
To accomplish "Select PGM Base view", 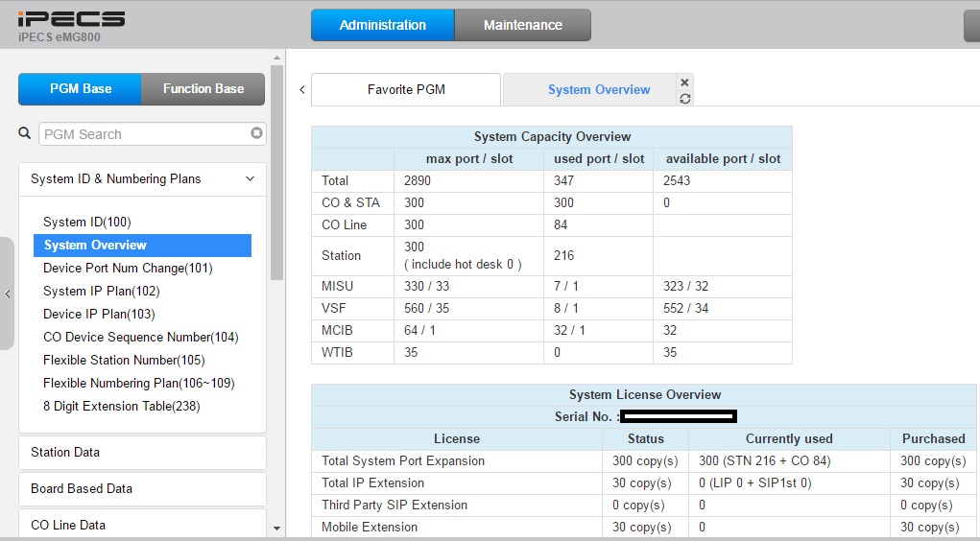I will coord(81,88).
